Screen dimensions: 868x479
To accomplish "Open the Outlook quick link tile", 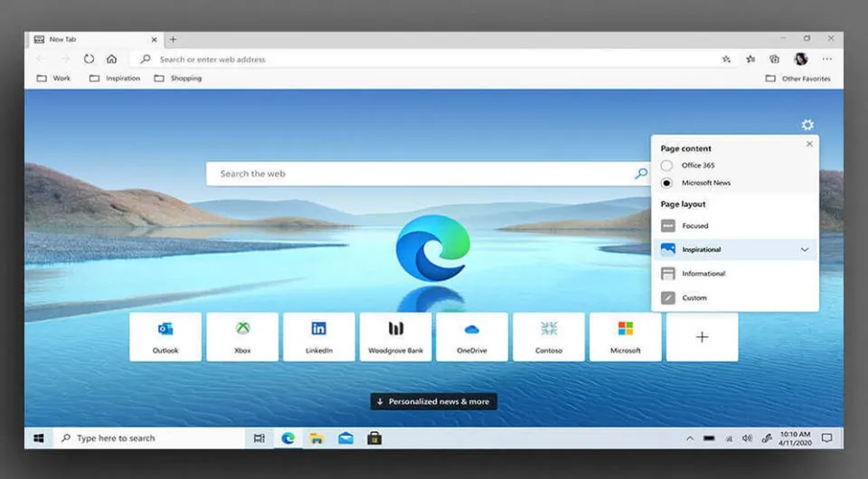I will [165, 337].
